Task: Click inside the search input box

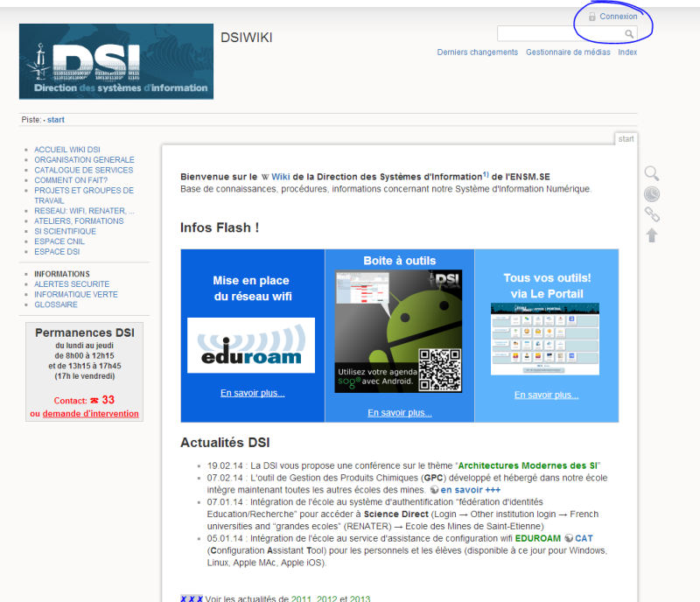Action: coord(560,32)
